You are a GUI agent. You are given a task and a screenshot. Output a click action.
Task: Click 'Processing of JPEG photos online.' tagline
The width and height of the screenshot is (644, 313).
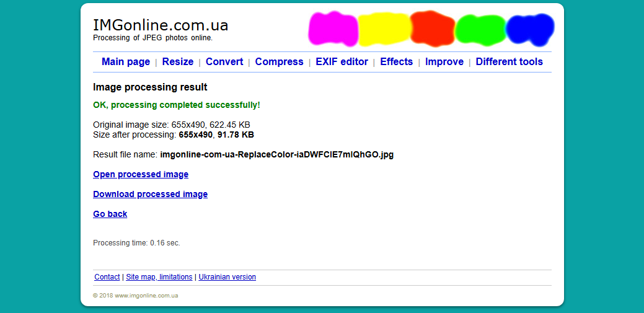point(152,38)
